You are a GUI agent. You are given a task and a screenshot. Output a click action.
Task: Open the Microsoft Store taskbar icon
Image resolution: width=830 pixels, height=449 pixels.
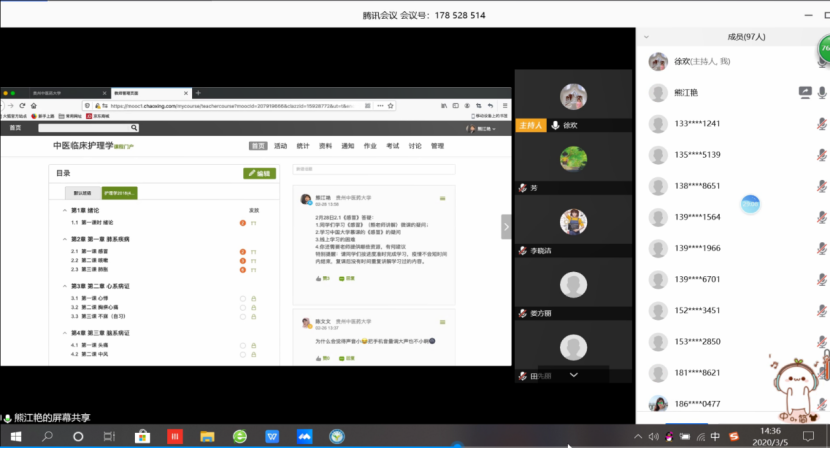tap(142, 437)
